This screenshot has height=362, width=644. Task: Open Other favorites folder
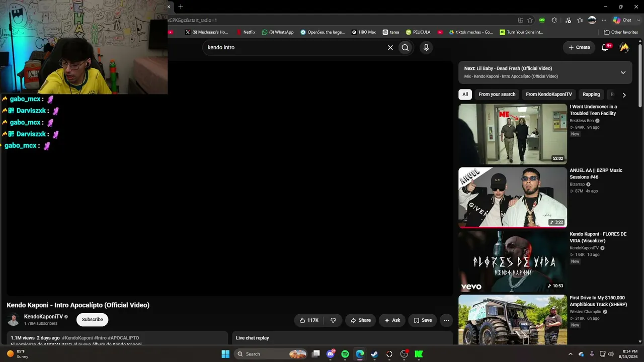click(x=621, y=32)
